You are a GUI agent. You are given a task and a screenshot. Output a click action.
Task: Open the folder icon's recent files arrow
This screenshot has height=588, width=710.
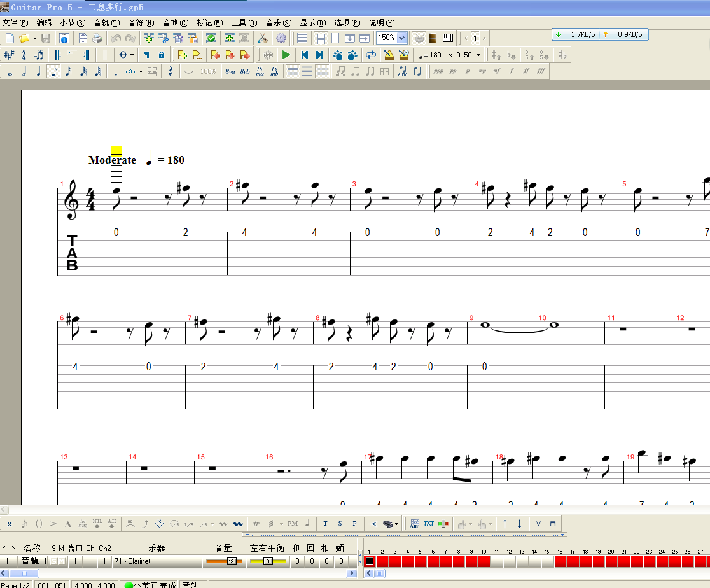pyautogui.click(x=34, y=39)
